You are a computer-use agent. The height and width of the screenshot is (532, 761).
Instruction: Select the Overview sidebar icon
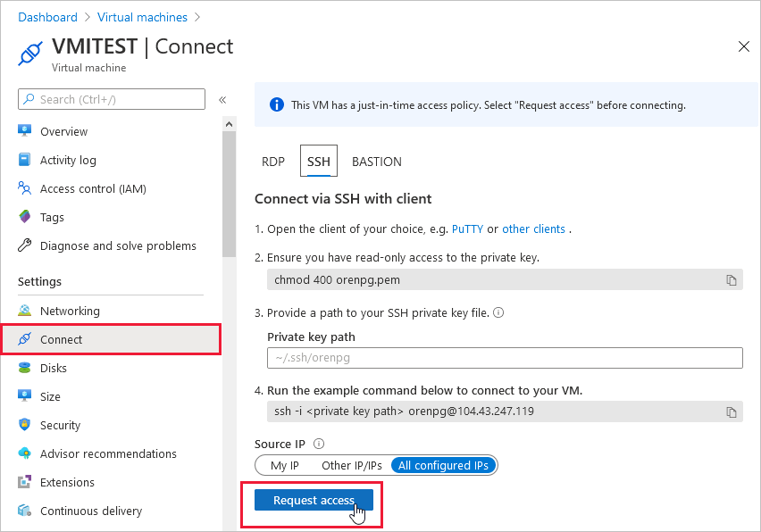24,131
